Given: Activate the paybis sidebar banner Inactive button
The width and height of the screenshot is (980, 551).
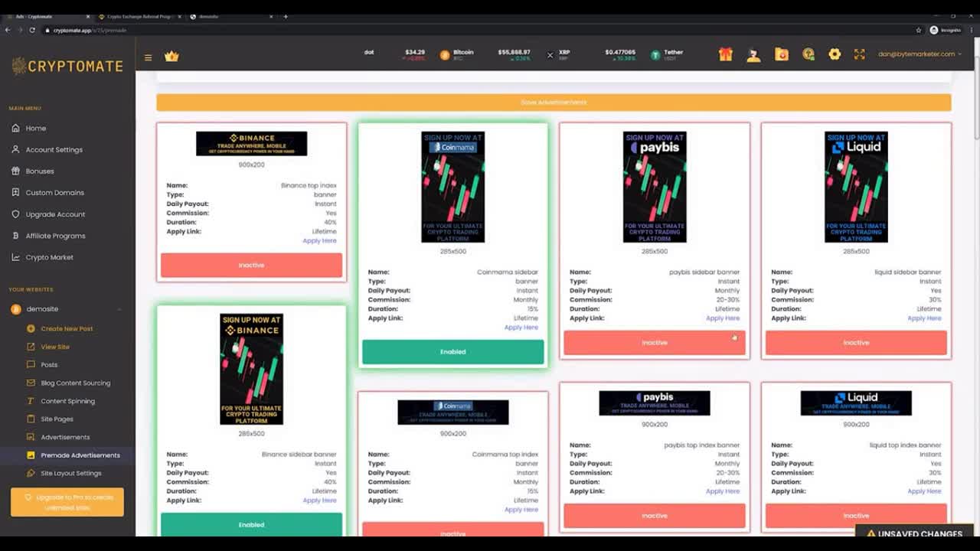Looking at the screenshot, I should pos(655,343).
